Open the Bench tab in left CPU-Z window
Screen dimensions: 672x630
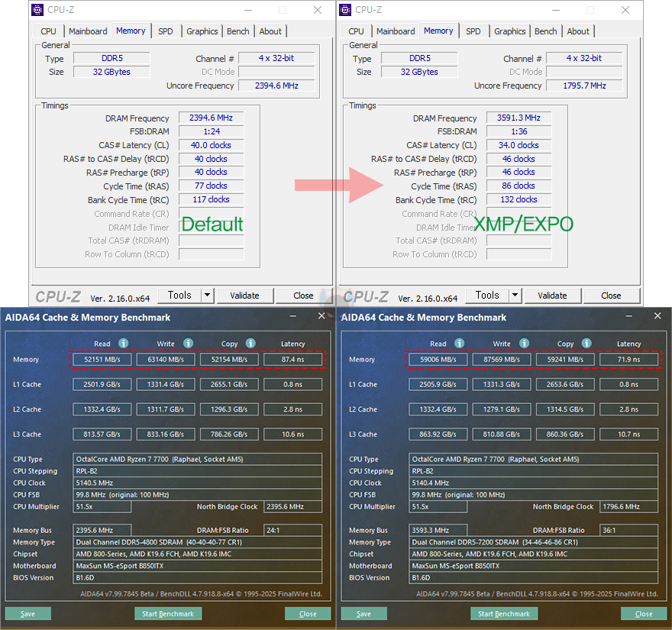pyautogui.click(x=237, y=31)
